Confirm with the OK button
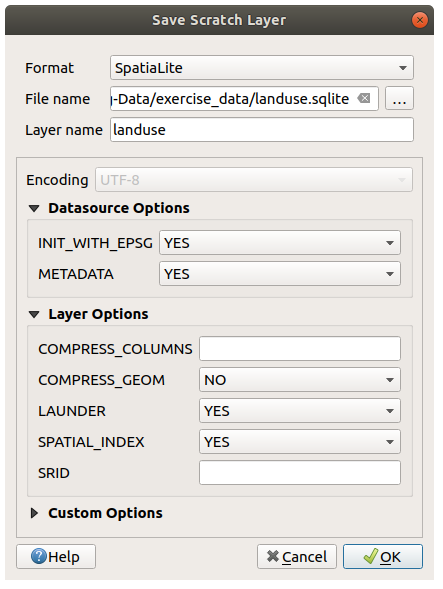Image resolution: width=443 pixels, height=589 pixels. coord(383,556)
